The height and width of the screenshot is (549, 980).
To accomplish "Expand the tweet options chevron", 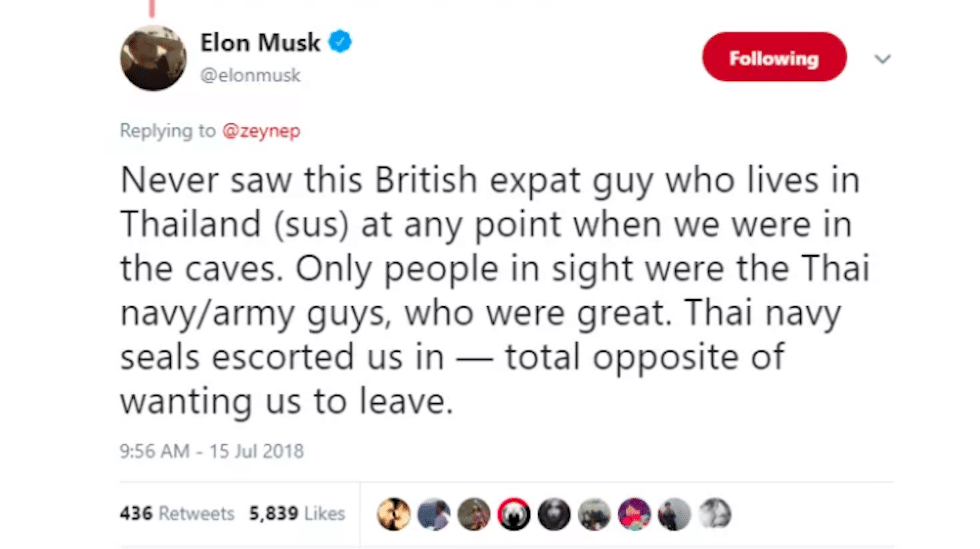I will [882, 59].
